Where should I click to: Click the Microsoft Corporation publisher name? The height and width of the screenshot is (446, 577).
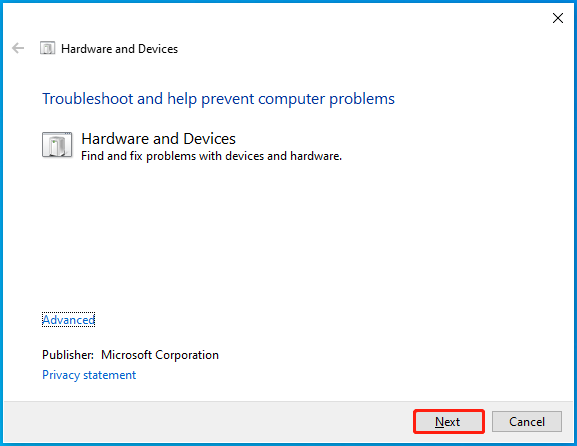click(160, 355)
